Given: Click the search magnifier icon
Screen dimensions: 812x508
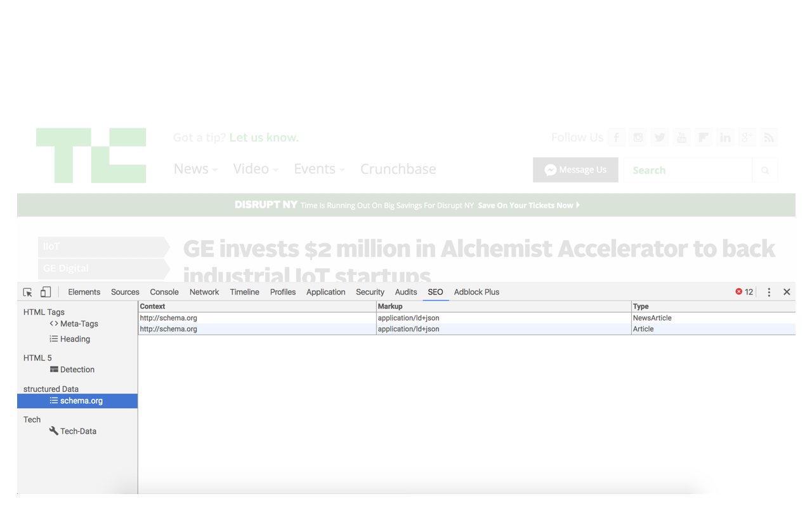Looking at the screenshot, I should tap(765, 170).
